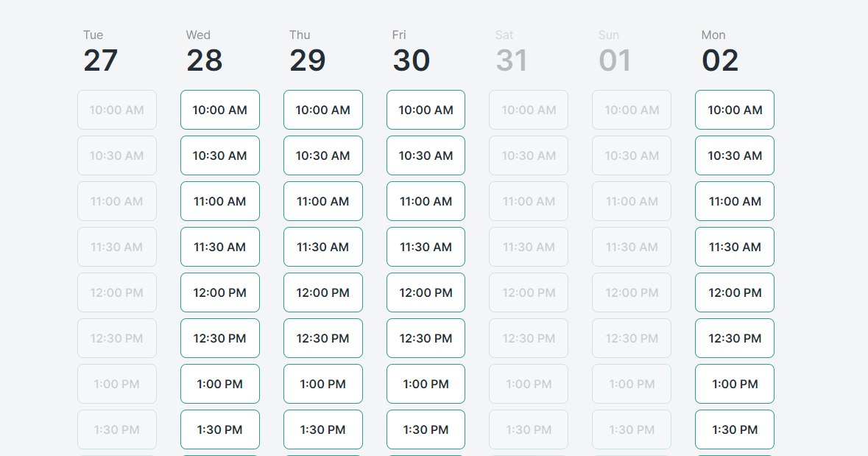Select Monday 02 at 1:00 PM

(735, 384)
